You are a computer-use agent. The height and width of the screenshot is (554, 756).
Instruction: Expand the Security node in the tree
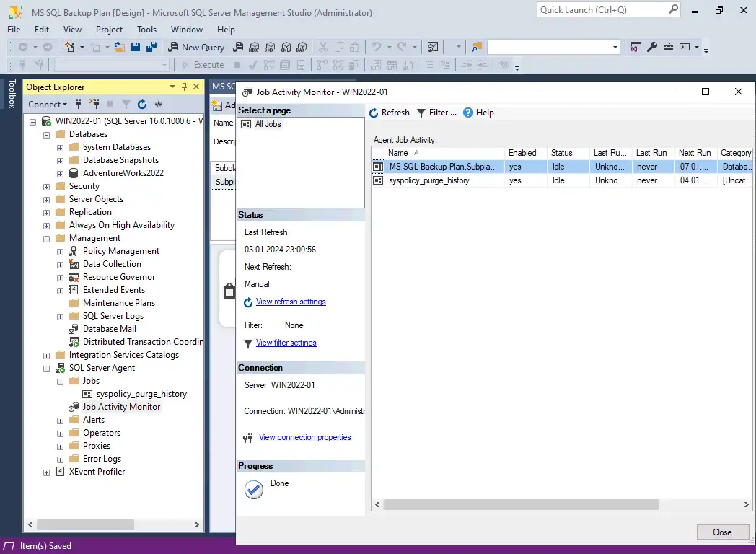[x=47, y=186]
